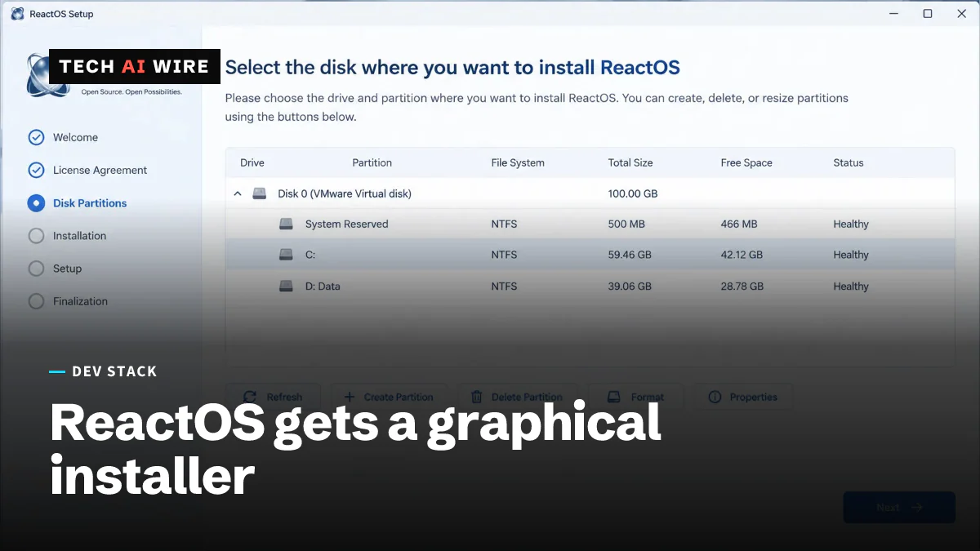Click Healthy status of D: Data
Viewport: 980px width, 551px height.
coord(851,287)
